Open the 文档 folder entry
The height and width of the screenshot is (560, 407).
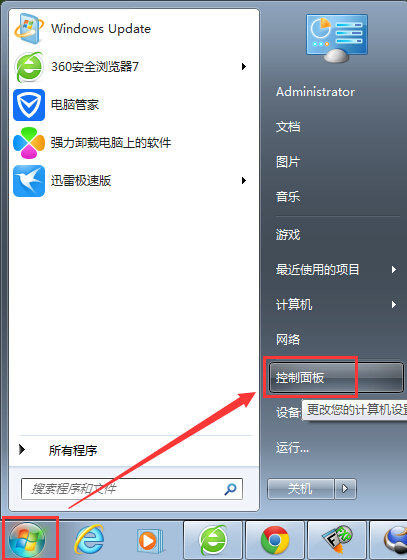click(x=288, y=127)
